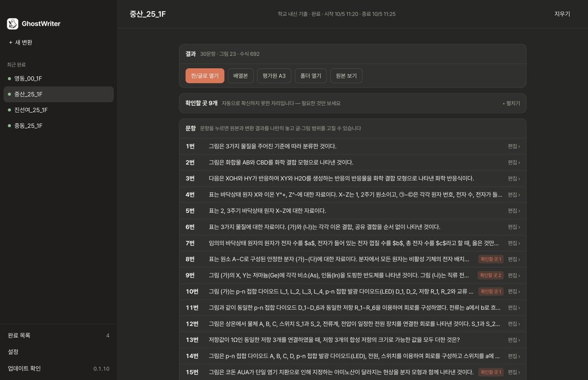Edit question 3번 via 편집
The width and height of the screenshot is (588, 380).
[x=514, y=178]
